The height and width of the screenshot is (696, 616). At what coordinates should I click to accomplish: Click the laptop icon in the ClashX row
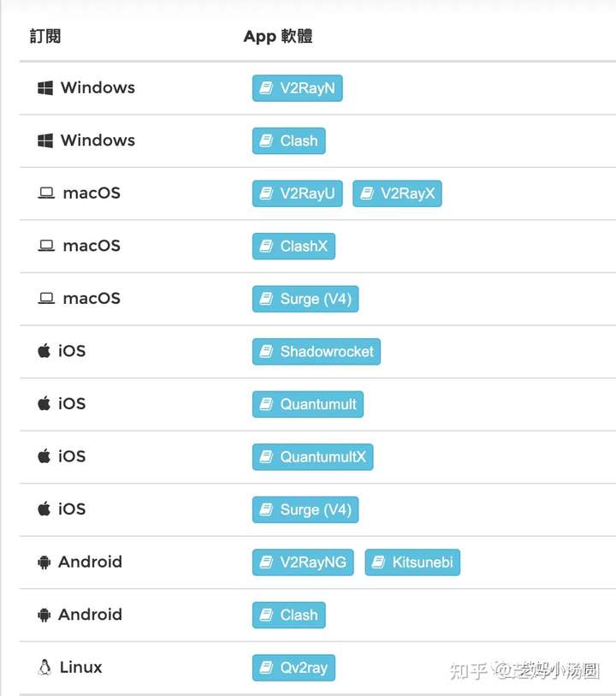(46, 247)
